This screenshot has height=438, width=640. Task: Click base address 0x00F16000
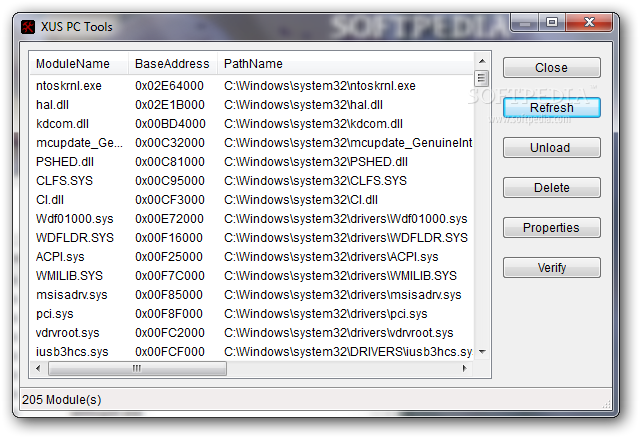169,238
